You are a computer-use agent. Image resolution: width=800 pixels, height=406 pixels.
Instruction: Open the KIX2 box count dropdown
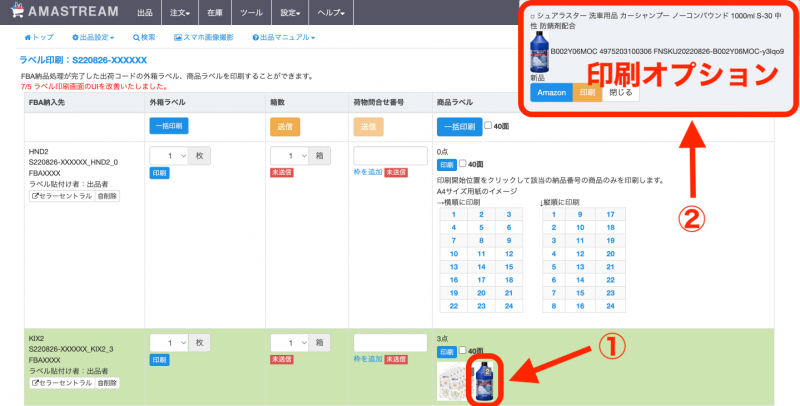tap(289, 343)
